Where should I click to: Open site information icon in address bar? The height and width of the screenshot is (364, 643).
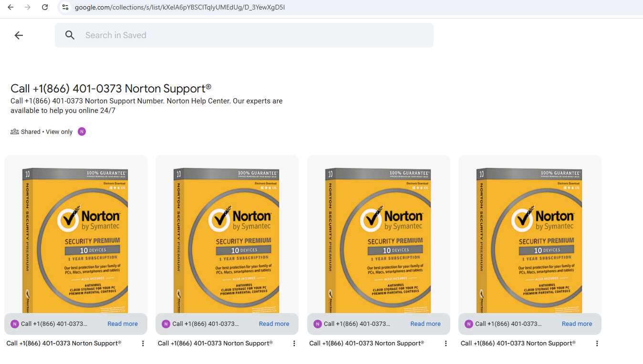pos(65,7)
